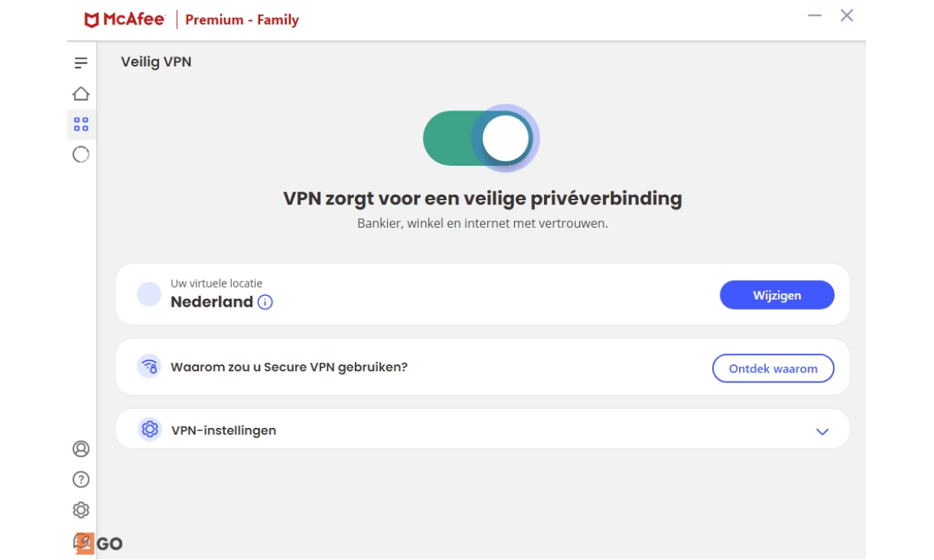The height and width of the screenshot is (560, 934).
Task: Click the gear icon in VPN-instellingen row
Action: click(x=149, y=429)
